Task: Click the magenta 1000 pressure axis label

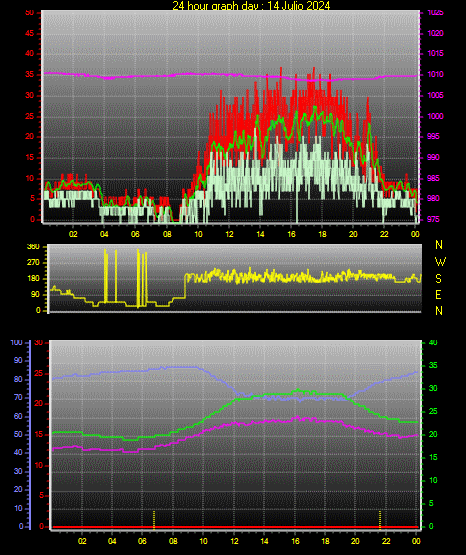Action: (435, 116)
